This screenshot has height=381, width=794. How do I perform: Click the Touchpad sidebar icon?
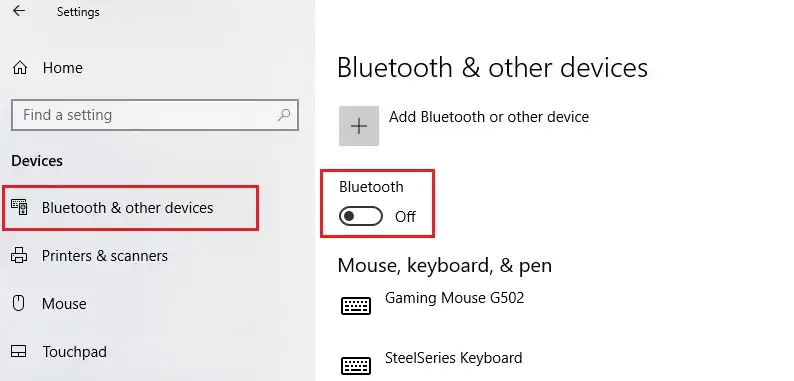pyautogui.click(x=19, y=351)
